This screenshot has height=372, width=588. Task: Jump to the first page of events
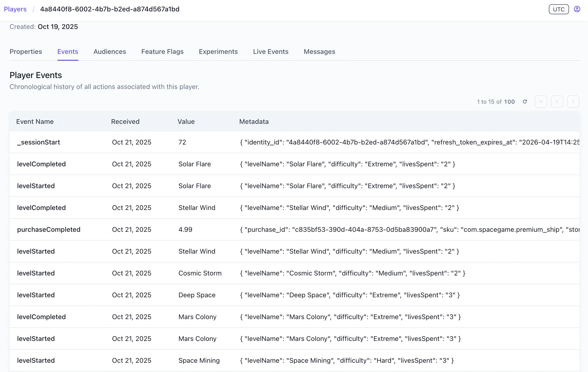(541, 102)
